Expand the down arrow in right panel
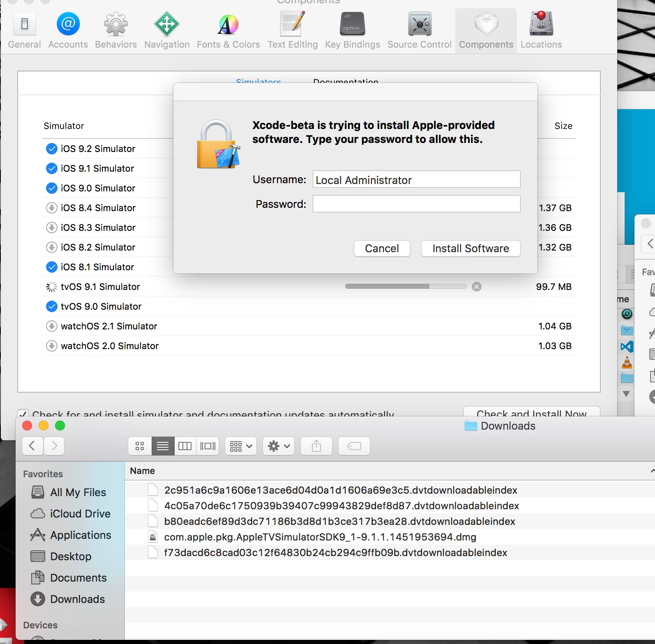Screen dimensions: 655x644 626,394
